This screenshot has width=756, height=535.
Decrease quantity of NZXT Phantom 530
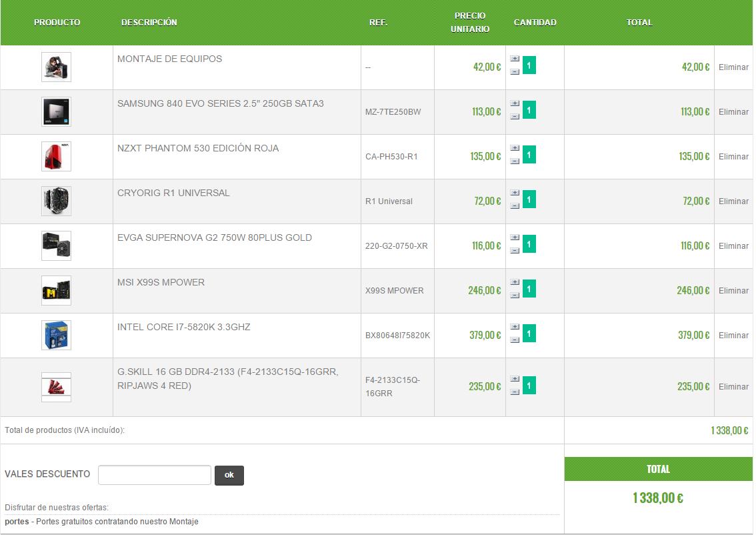pyautogui.click(x=515, y=161)
